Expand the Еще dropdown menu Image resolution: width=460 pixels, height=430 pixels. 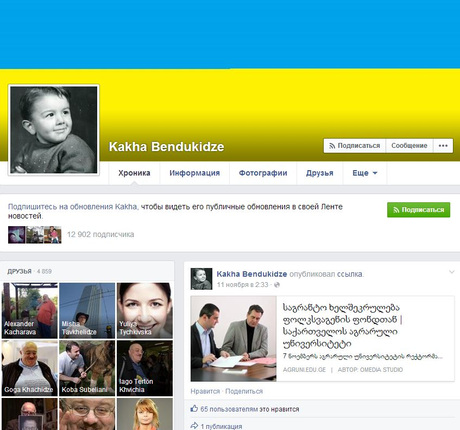[x=365, y=173]
